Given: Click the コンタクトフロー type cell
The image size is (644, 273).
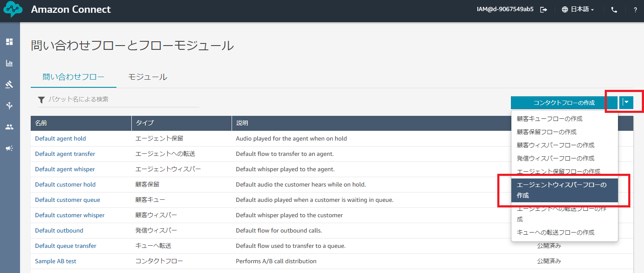Looking at the screenshot, I should 159,261.
